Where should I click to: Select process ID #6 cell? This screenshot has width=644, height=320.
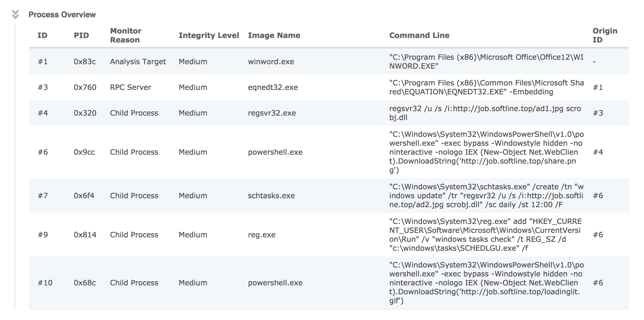[43, 152]
